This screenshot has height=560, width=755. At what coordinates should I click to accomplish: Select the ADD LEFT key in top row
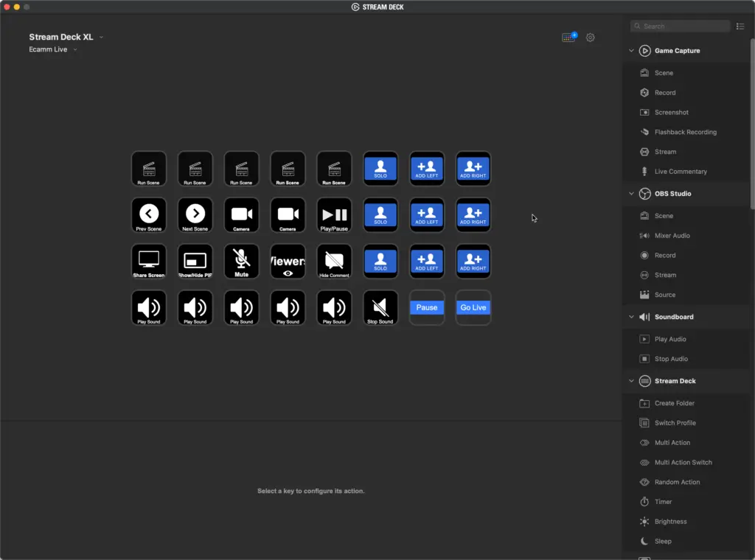tap(427, 169)
